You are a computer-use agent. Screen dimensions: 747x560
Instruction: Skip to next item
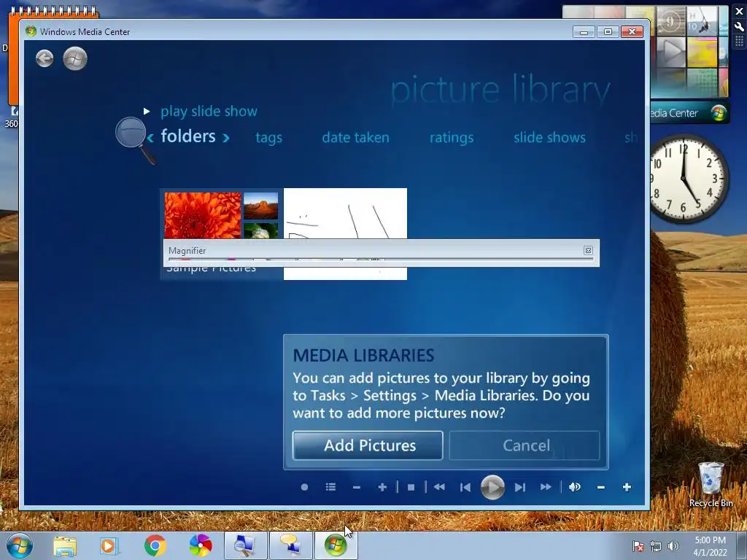(519, 487)
